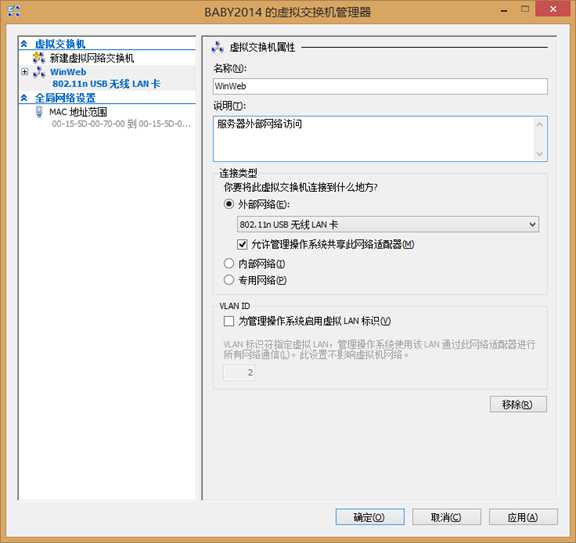Click the 虚拟交换机属性 header icon
This screenshot has width=576, height=543.
point(217,47)
